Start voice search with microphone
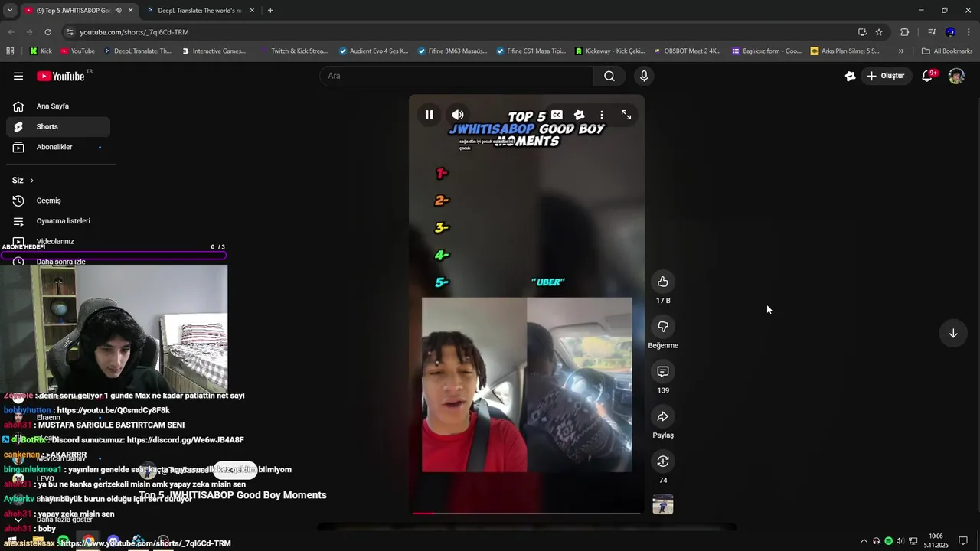 (x=644, y=76)
